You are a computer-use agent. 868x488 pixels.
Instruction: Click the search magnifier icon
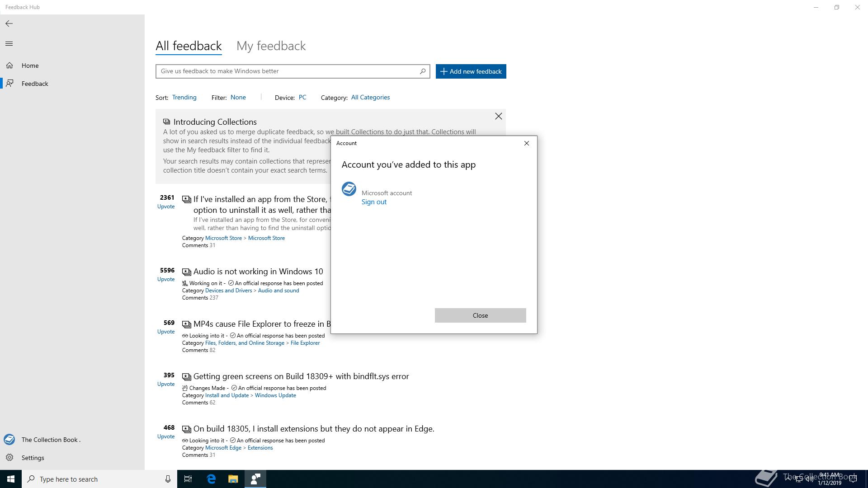tap(423, 71)
